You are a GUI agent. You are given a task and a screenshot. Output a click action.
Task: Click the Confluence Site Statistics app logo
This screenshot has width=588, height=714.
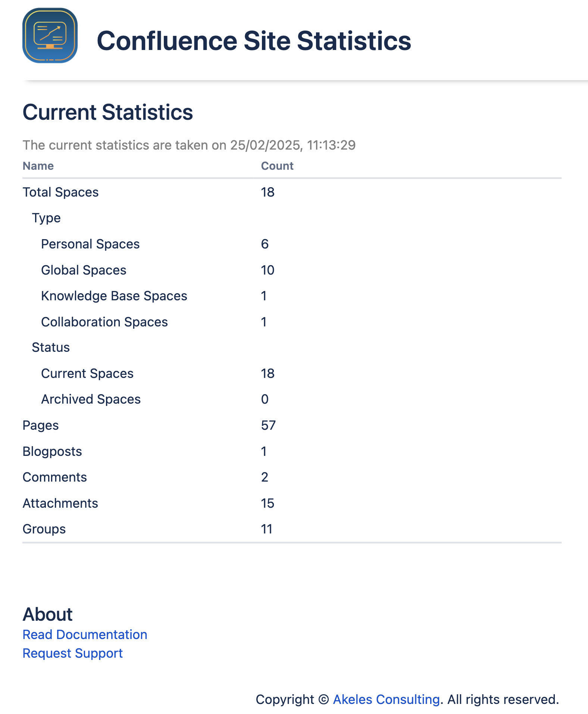(50, 36)
